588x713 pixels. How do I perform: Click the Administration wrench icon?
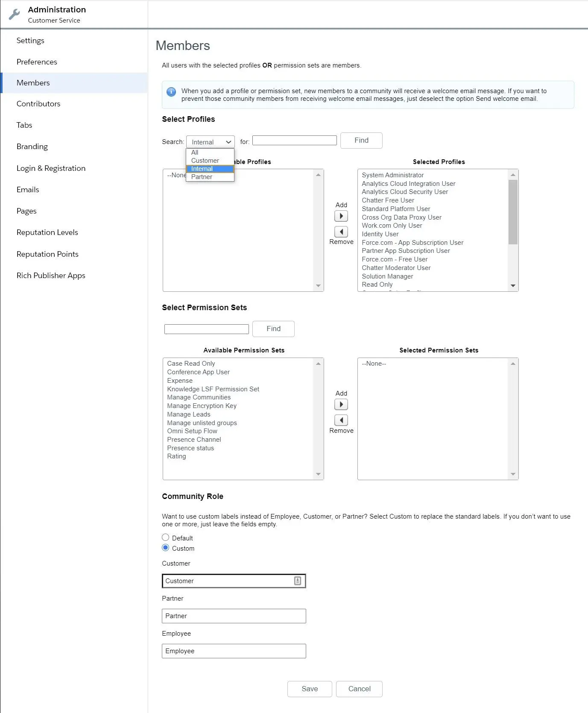(x=14, y=15)
